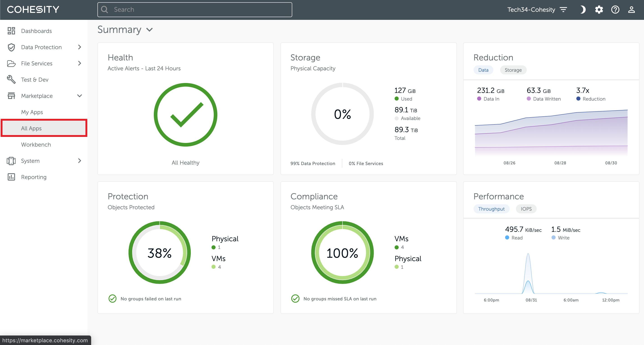The image size is (644, 345).
Task: Click the Data Written legend dot
Action: 529,99
